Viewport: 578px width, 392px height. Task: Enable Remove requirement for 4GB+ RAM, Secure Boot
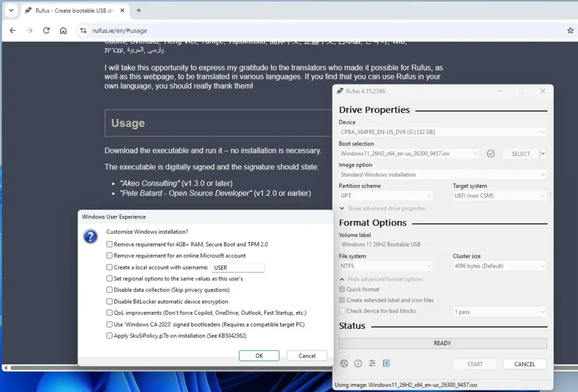click(x=110, y=244)
